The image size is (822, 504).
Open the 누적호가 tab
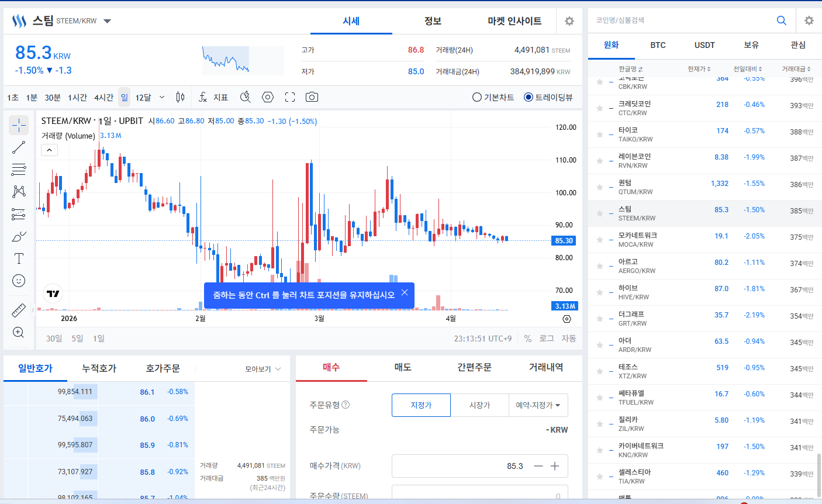click(x=99, y=368)
